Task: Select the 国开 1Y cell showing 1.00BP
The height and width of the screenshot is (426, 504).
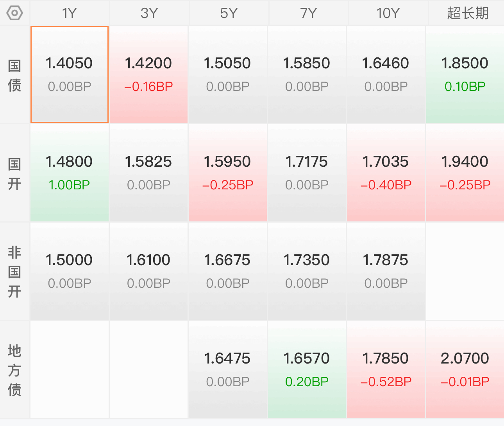Action: click(70, 173)
